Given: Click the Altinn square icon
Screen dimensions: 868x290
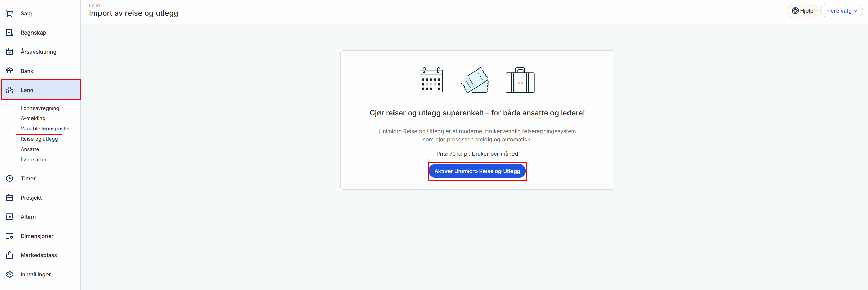Looking at the screenshot, I should click(10, 217).
